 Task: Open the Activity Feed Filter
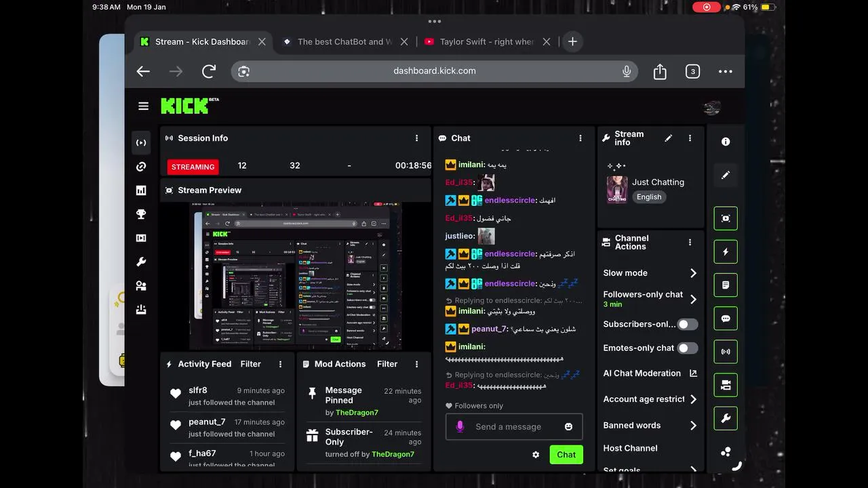(x=250, y=364)
